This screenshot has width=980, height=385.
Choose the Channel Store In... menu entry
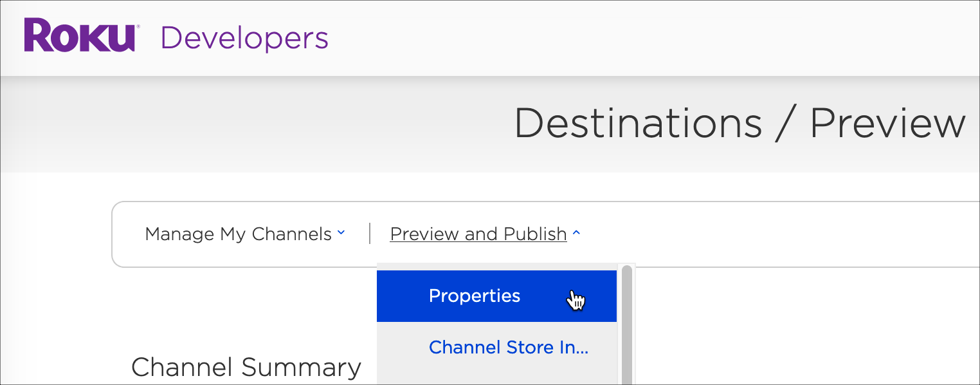pyautogui.click(x=508, y=348)
